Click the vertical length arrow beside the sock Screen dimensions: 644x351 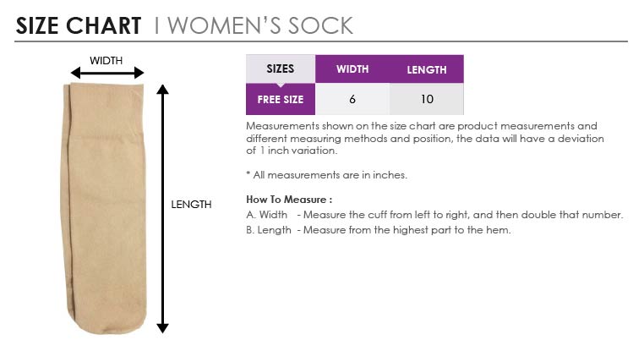(x=162, y=209)
